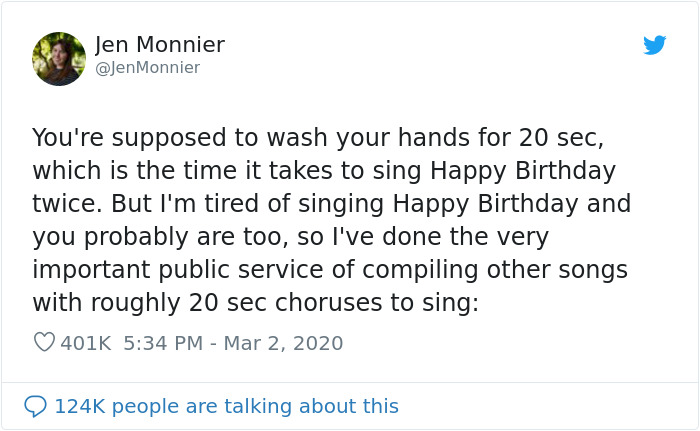The width and height of the screenshot is (700, 431).
Task: Click the tweet line starting "You're supposed to wash"
Action: (x=318, y=137)
